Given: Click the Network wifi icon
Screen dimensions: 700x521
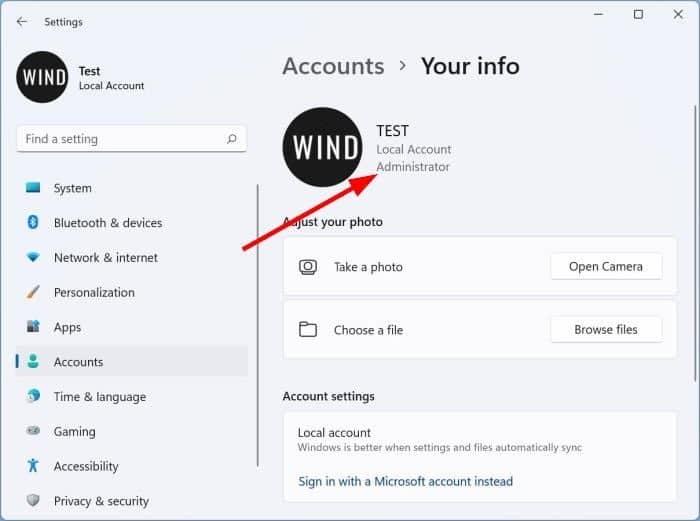Looking at the screenshot, I should click(33, 257).
